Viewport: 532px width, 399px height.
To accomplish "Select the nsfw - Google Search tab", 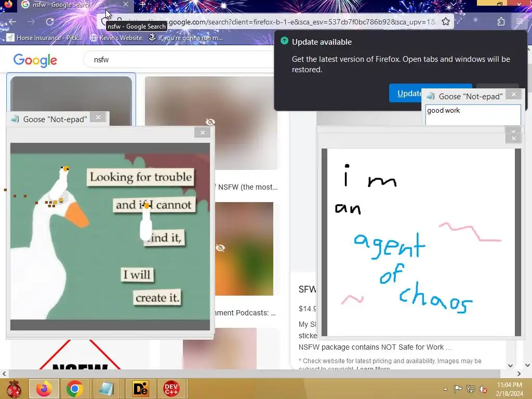I will (75, 5).
